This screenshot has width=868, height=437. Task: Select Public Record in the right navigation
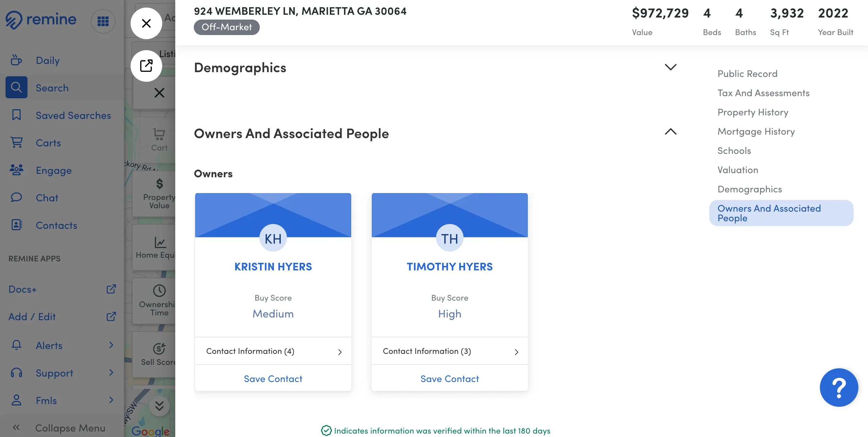(x=747, y=74)
